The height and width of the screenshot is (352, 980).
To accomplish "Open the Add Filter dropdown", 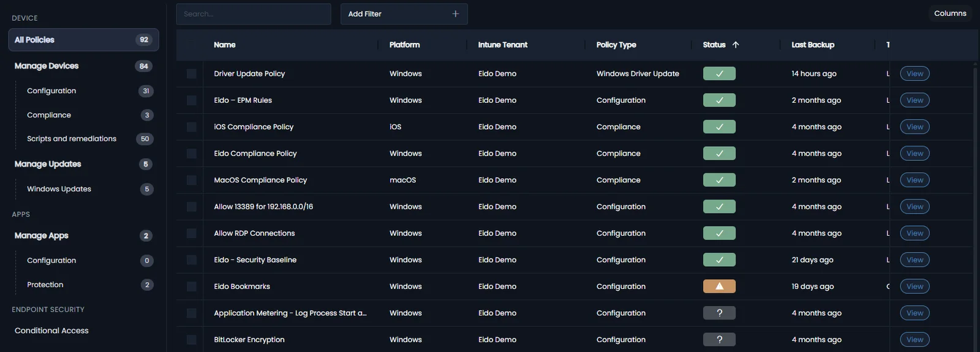I will [404, 14].
